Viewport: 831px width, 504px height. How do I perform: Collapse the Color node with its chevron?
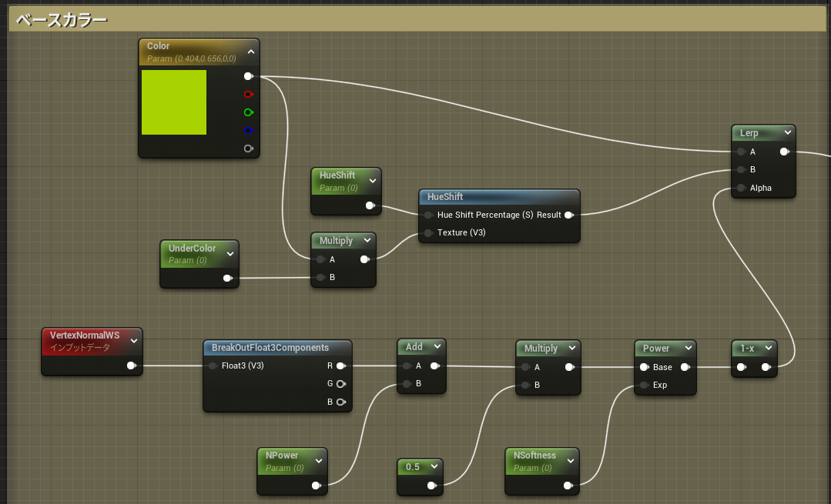250,52
